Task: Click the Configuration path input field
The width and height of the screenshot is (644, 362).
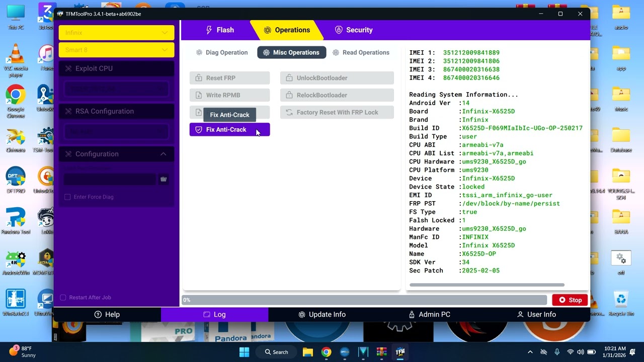Action: 110,179
